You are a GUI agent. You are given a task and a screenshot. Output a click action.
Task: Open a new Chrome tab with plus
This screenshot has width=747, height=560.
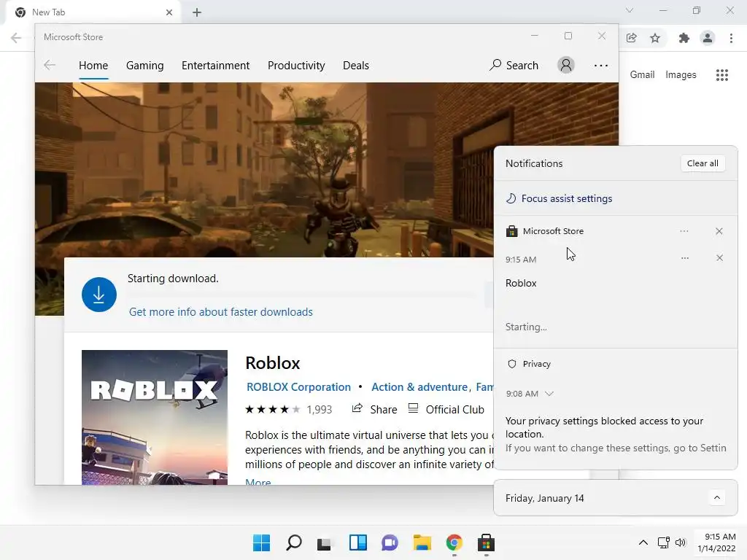point(197,12)
